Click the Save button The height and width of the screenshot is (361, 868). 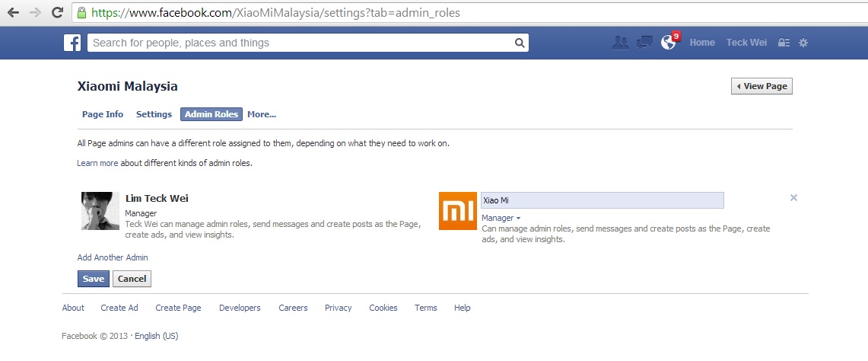click(x=94, y=279)
